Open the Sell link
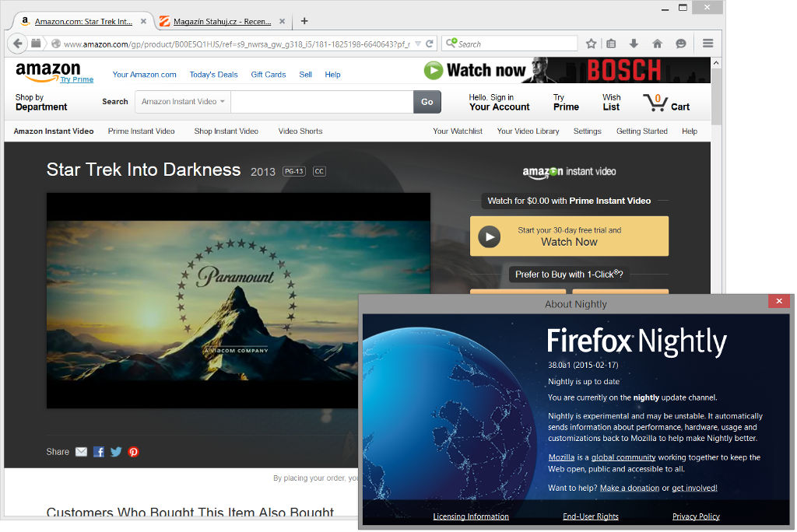The height and width of the screenshot is (532, 797). 305,74
